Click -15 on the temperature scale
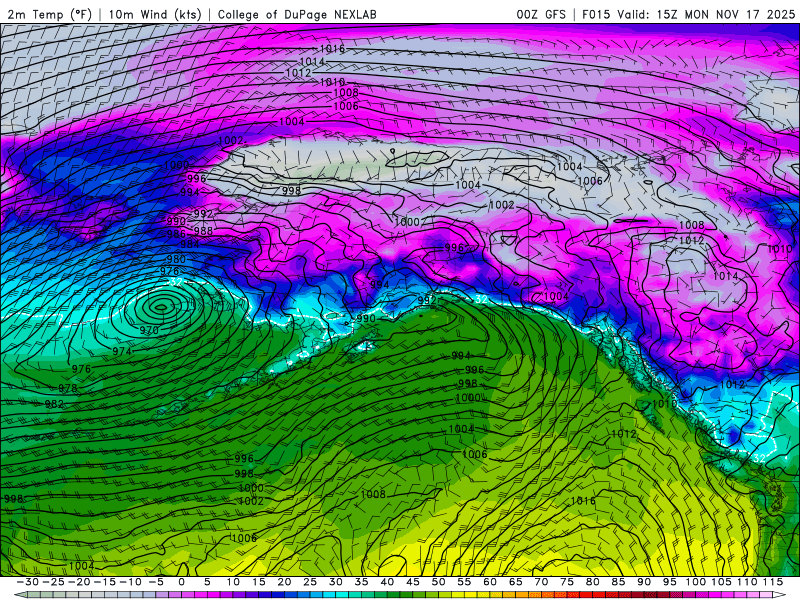 tap(104, 582)
